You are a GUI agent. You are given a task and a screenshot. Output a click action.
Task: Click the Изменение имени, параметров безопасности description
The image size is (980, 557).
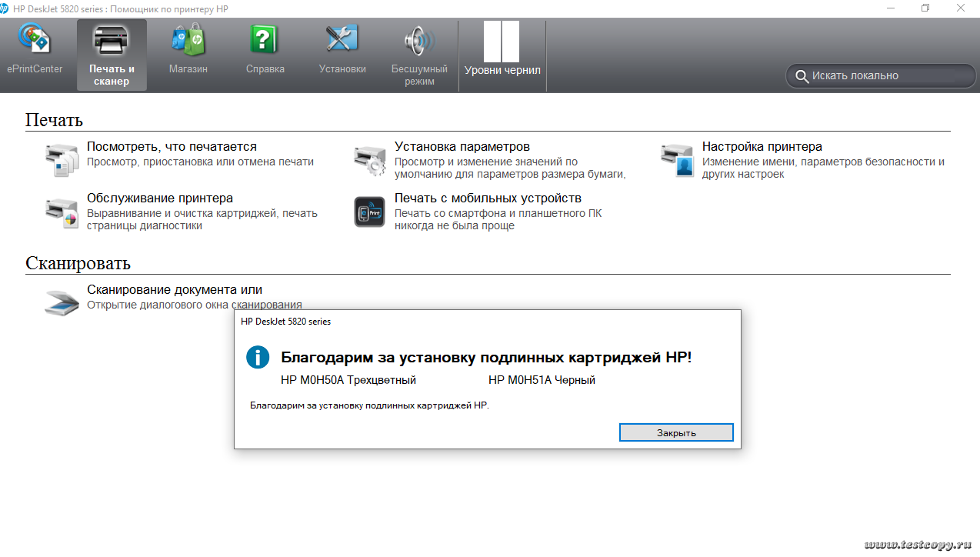pyautogui.click(x=823, y=168)
